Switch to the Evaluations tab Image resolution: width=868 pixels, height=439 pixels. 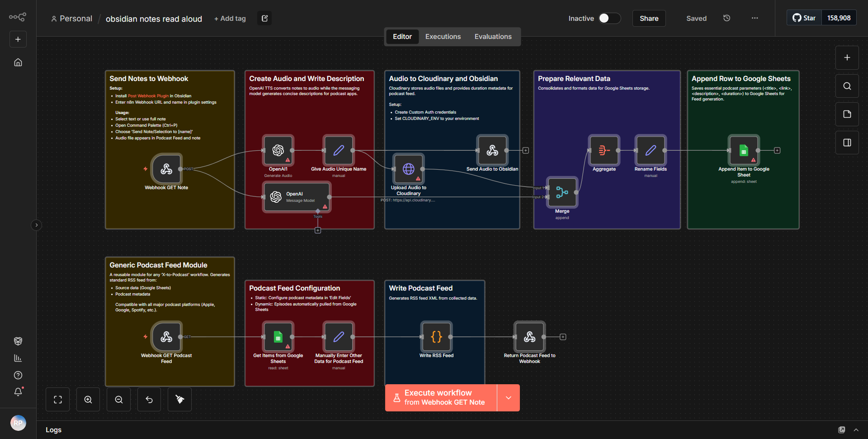click(493, 37)
